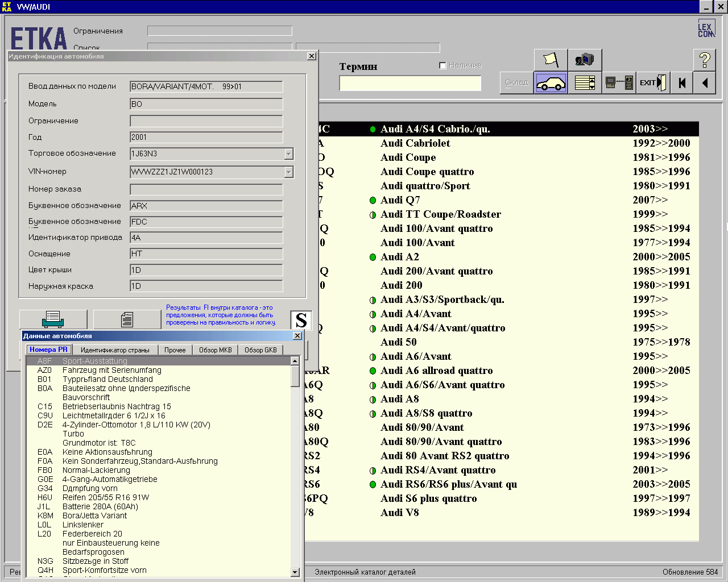Select L0L Linkslenker row
This screenshot has width=728, height=582.
click(x=159, y=525)
